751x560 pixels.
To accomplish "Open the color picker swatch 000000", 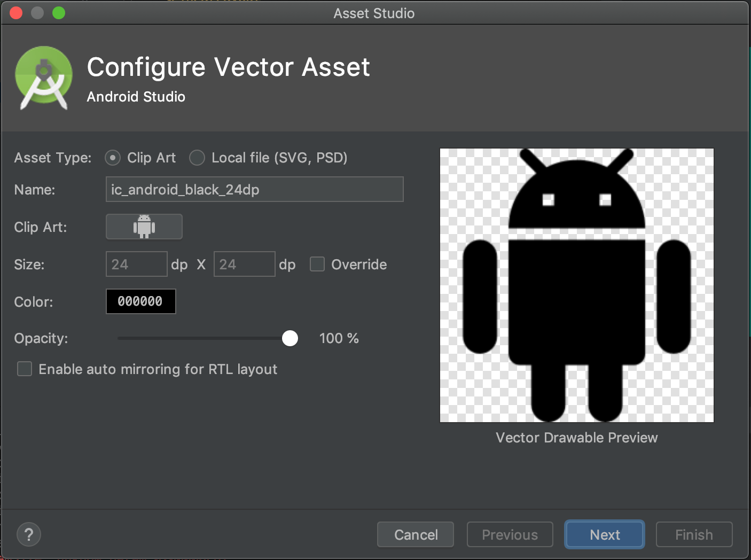I will point(140,301).
